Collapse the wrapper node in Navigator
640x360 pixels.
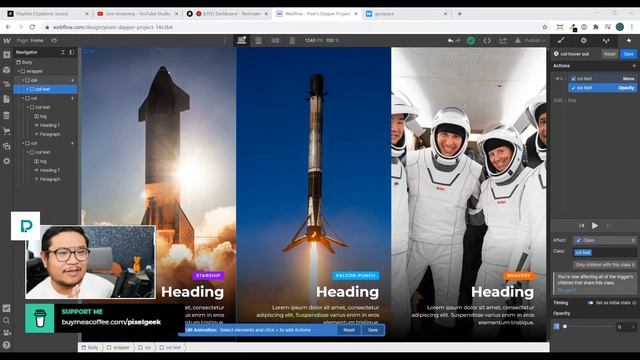click(x=18, y=71)
